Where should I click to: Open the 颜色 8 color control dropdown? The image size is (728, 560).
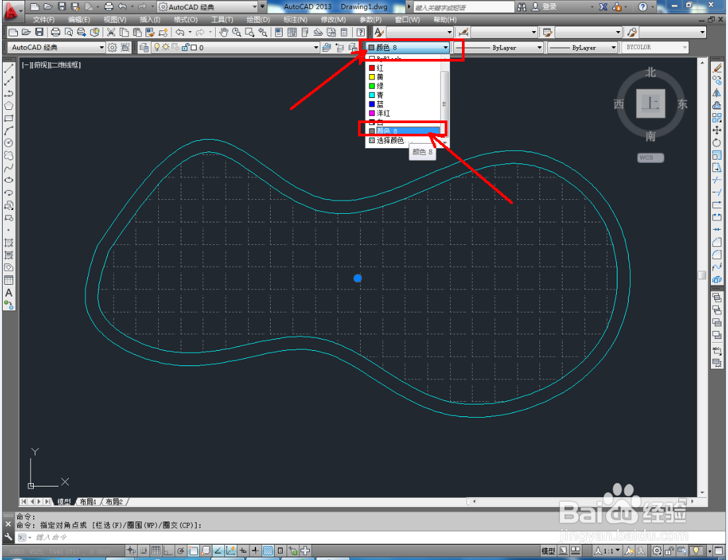coord(408,48)
